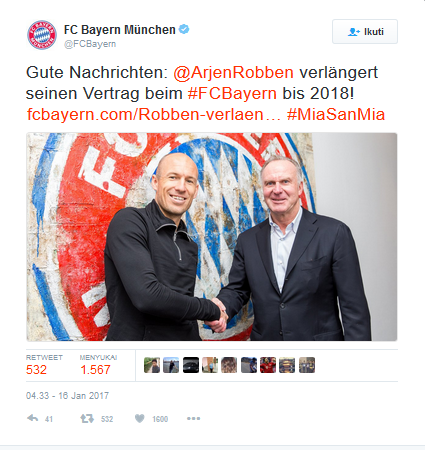
Task: Click the FC Bayern München profile avatar
Action: [x=42, y=35]
